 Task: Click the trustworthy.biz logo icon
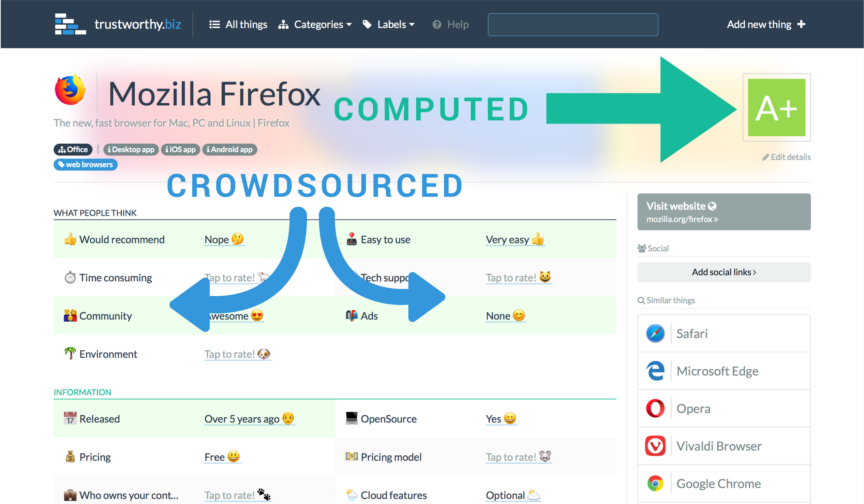pyautogui.click(x=70, y=24)
